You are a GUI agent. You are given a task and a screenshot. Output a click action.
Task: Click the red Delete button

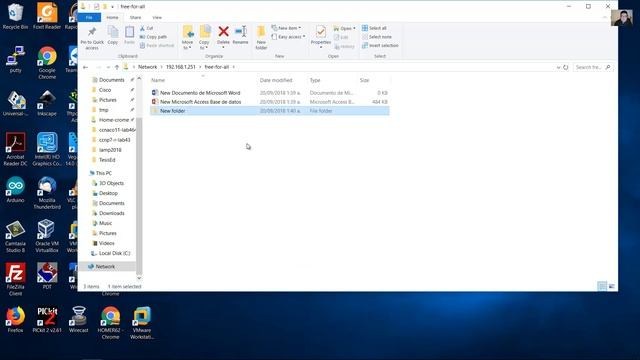click(x=223, y=36)
